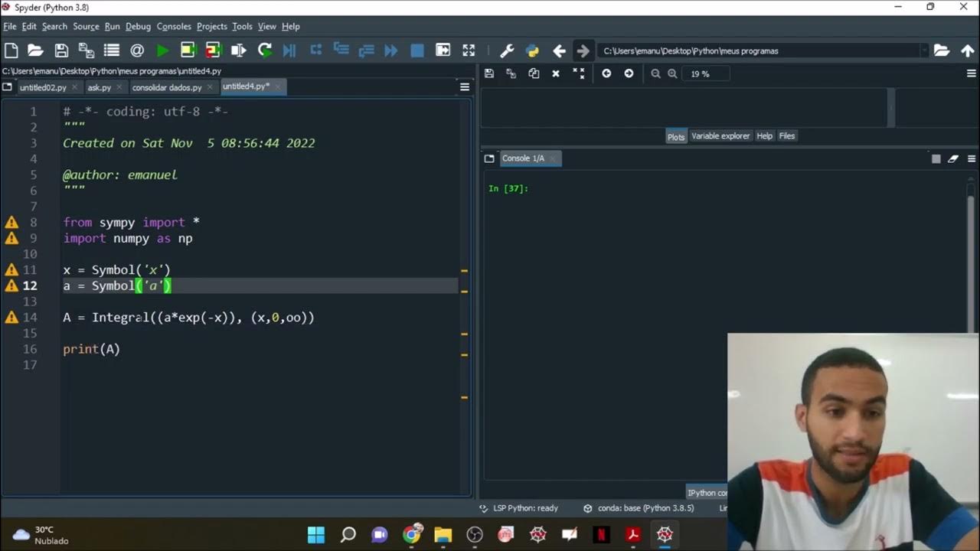Change to parent directory up arrow
980x551 pixels.
(966, 51)
